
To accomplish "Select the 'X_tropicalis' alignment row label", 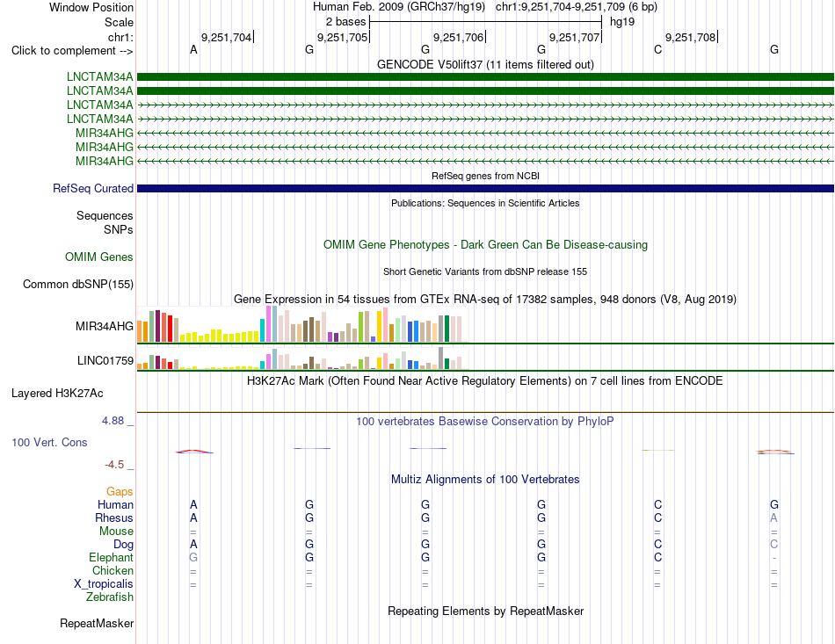I will (x=104, y=584).
